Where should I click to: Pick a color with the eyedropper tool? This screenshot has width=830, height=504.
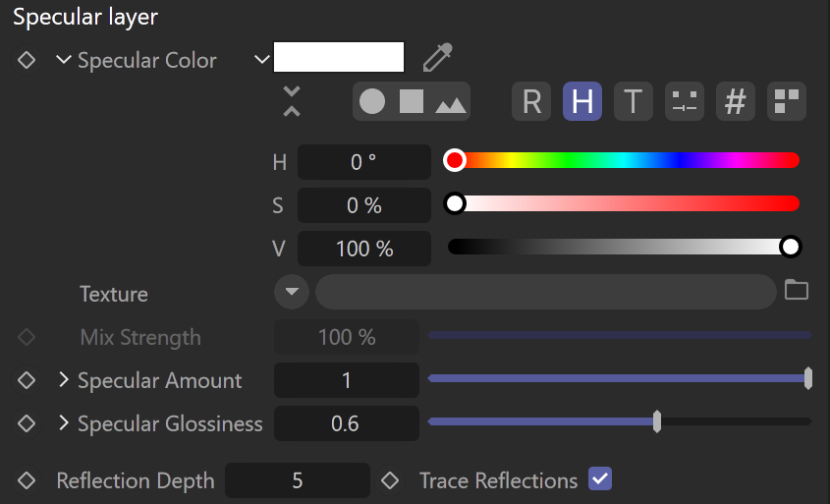click(438, 57)
